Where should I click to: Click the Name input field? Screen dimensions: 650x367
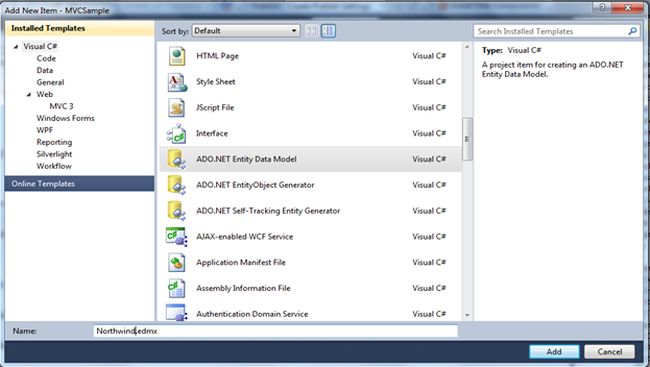coord(275,331)
